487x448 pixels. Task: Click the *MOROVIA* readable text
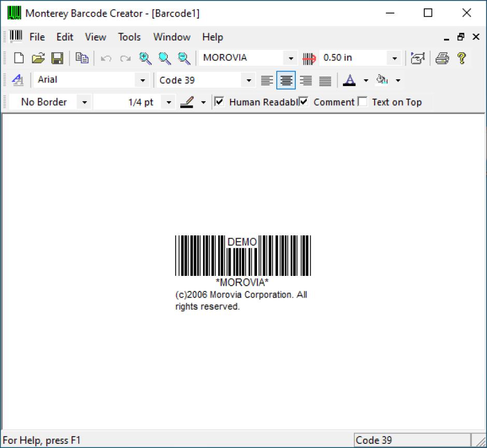242,282
